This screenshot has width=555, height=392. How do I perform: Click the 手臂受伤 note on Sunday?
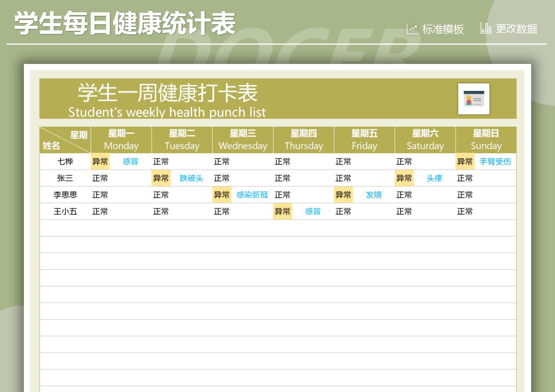pyautogui.click(x=495, y=162)
